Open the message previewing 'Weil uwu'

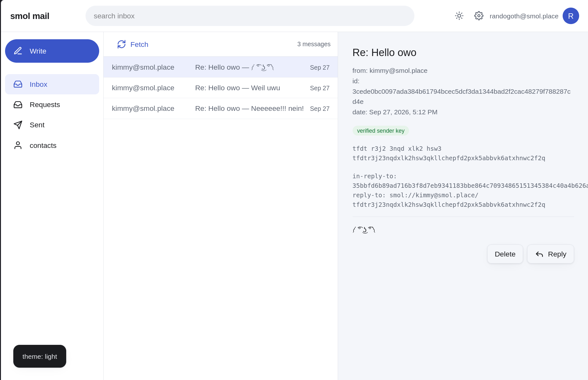220,88
